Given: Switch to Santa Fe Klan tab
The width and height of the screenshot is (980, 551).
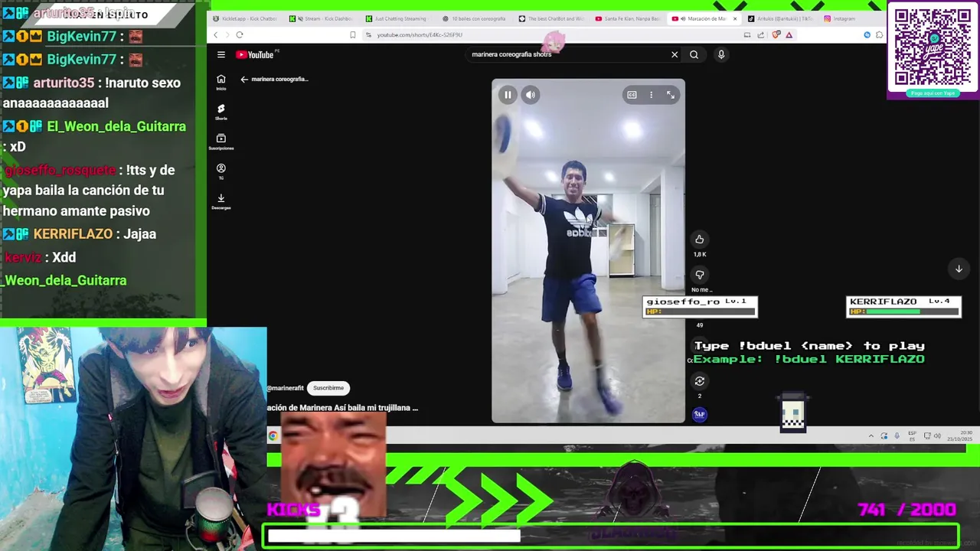Looking at the screenshot, I should (628, 18).
